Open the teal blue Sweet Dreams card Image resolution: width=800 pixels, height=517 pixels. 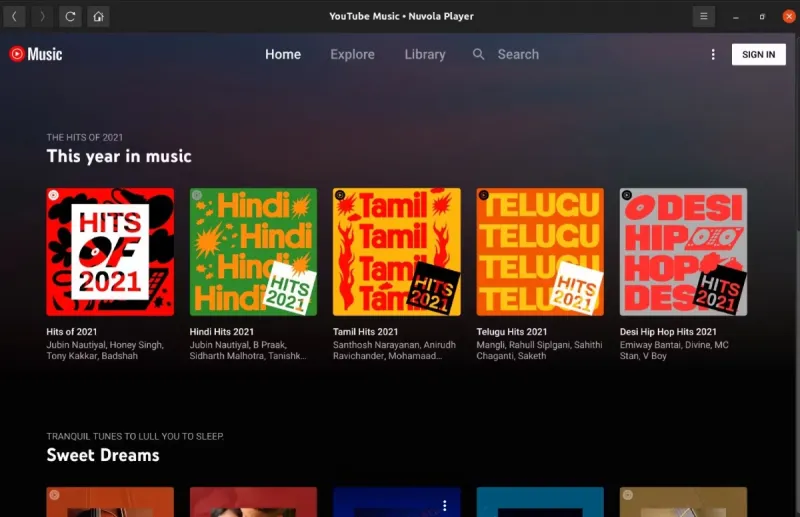pos(540,502)
